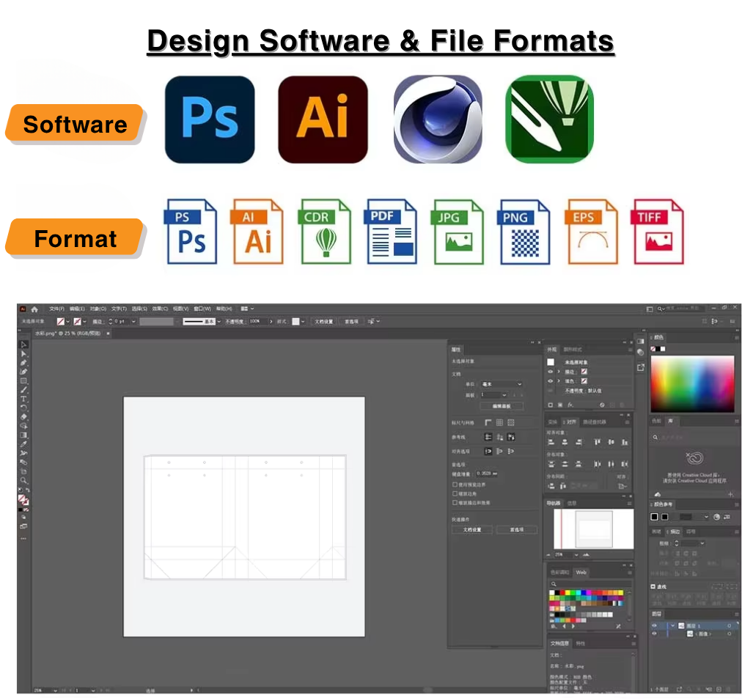The image size is (742, 700).
Task: Click 首选项 under quick actions in Properties
Action: (517, 530)
